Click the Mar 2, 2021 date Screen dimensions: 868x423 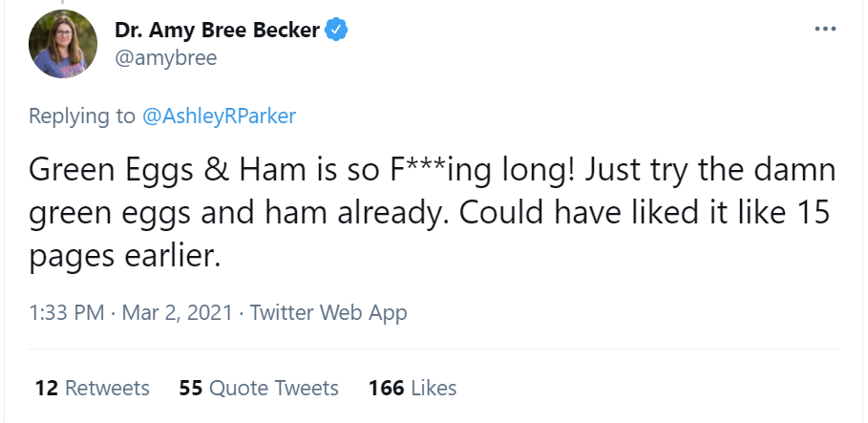tap(178, 312)
